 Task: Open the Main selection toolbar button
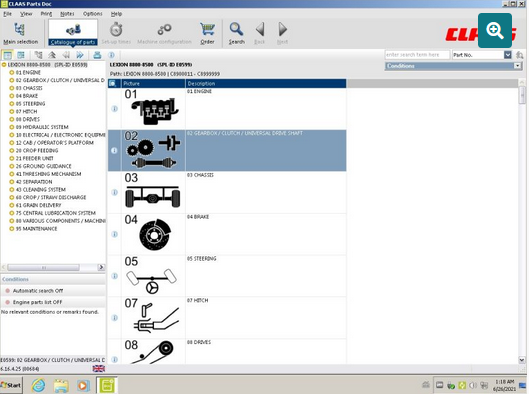point(20,33)
